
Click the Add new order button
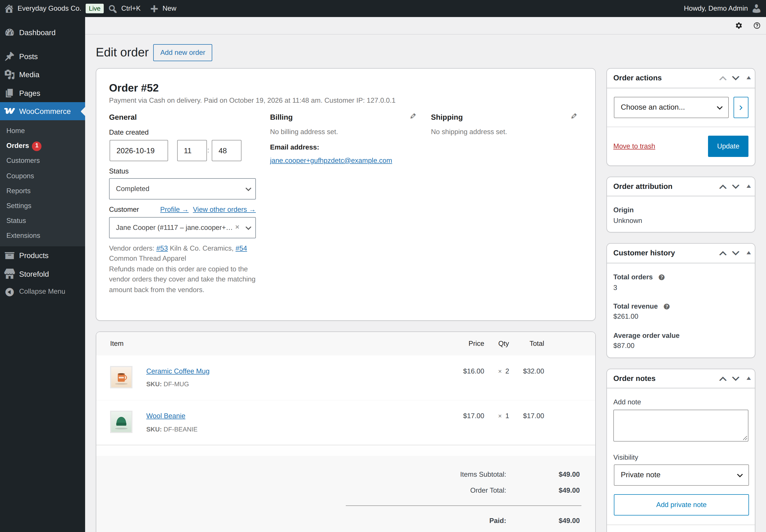[x=183, y=53]
